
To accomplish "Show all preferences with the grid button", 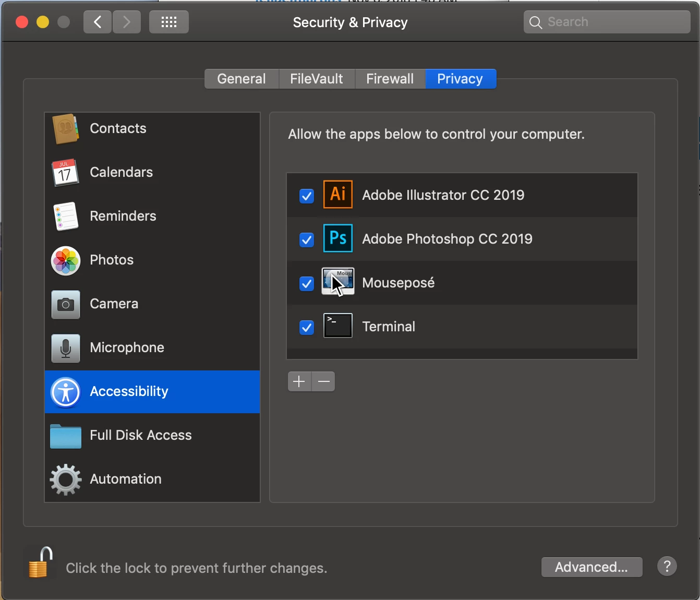I will click(x=169, y=22).
